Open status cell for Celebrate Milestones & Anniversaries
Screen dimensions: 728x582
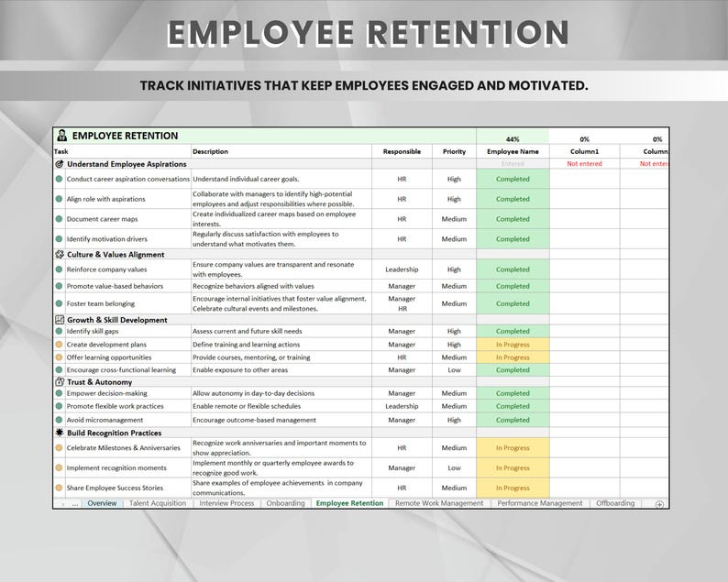pos(513,448)
